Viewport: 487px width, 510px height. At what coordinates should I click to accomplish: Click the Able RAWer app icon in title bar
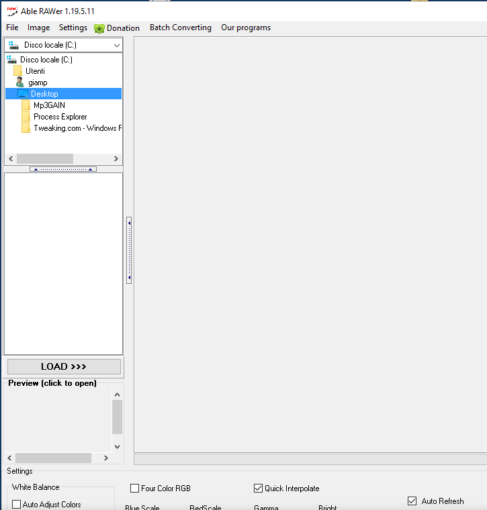click(12, 11)
